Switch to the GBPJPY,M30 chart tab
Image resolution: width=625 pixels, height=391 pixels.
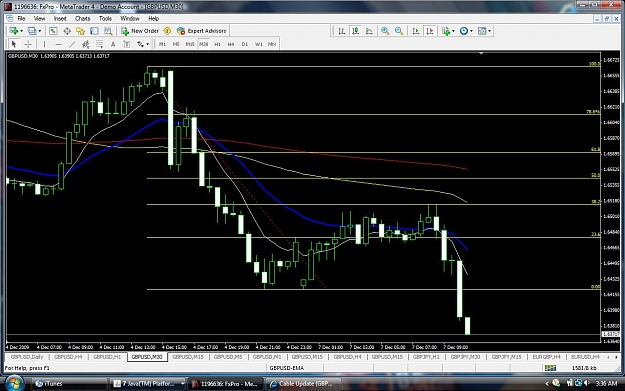click(465, 357)
